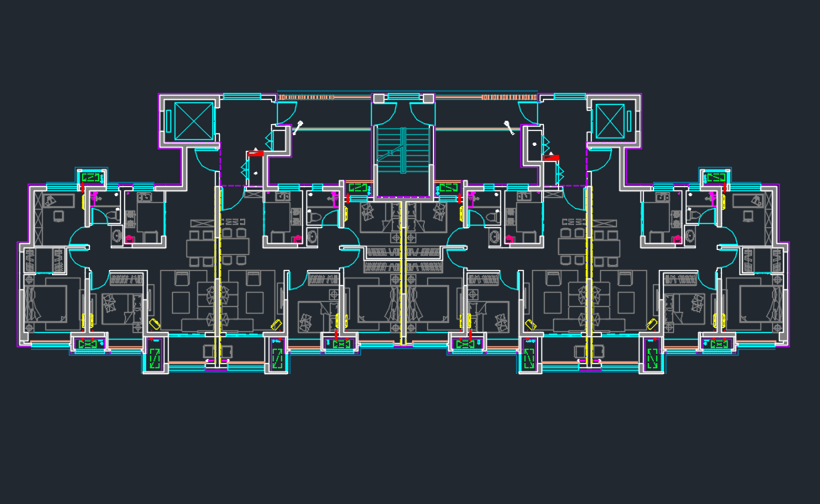Select the double bed in far-right bedroom
This screenshot has height=504, width=820.
pyautogui.click(x=760, y=304)
